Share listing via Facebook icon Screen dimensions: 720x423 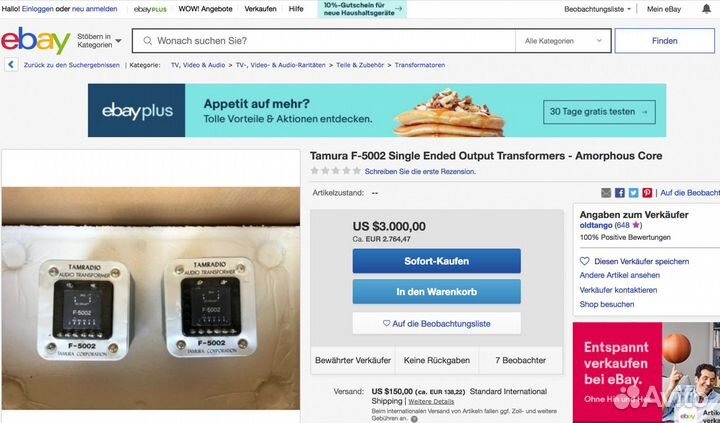point(619,193)
